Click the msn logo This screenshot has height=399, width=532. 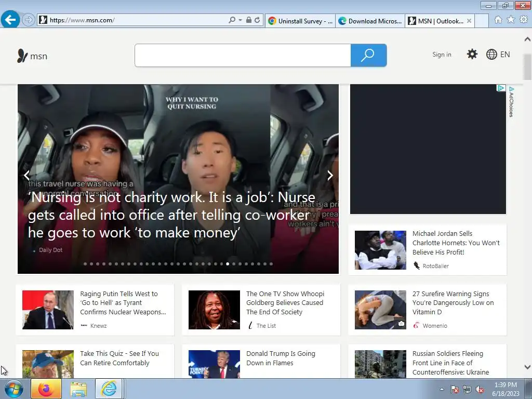pyautogui.click(x=32, y=56)
